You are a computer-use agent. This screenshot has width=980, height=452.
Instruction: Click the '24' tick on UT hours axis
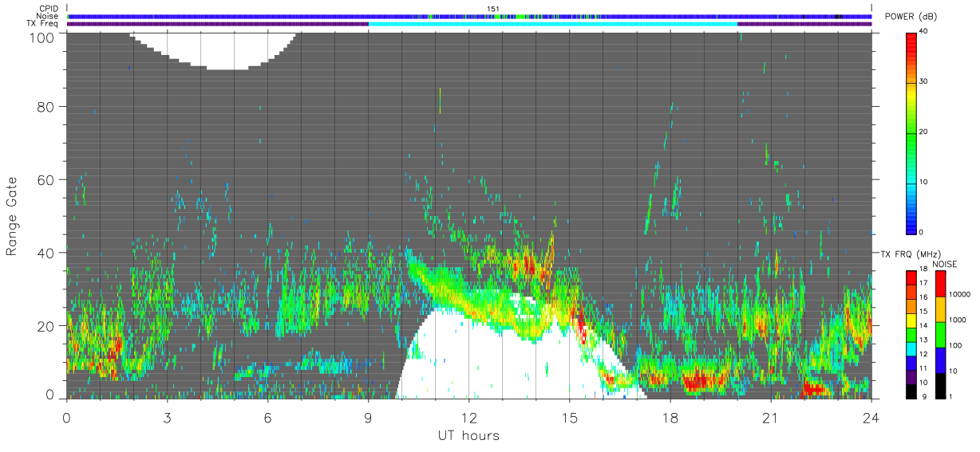tap(871, 418)
